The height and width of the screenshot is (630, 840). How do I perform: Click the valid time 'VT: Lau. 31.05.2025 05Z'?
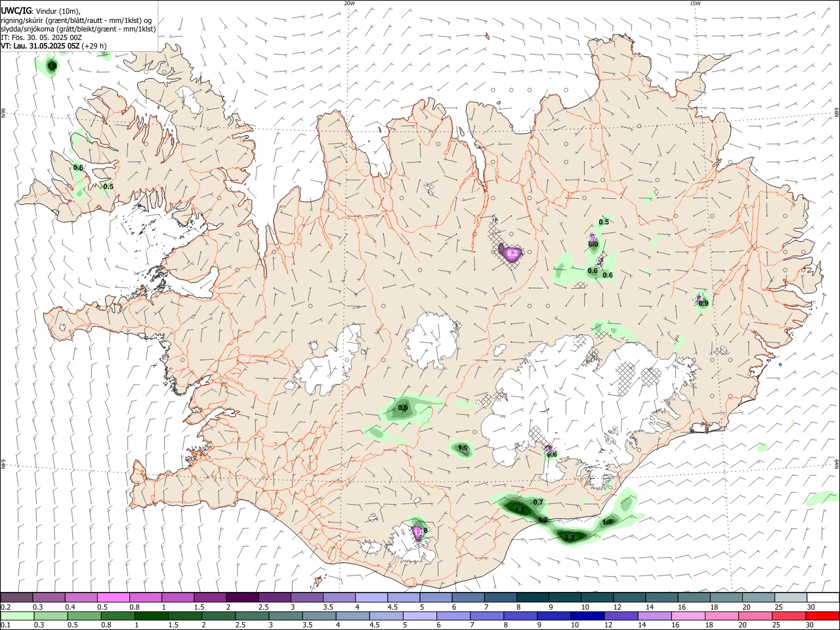pos(40,46)
